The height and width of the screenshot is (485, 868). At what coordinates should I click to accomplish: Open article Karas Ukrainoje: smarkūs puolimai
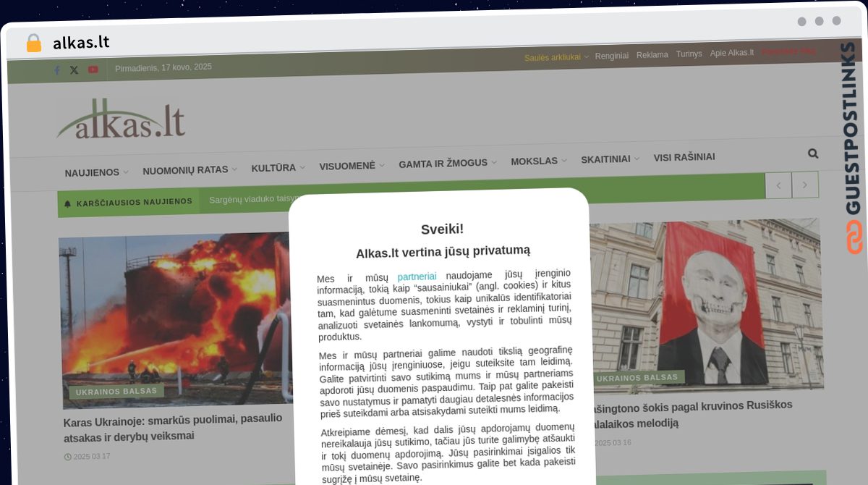(173, 427)
